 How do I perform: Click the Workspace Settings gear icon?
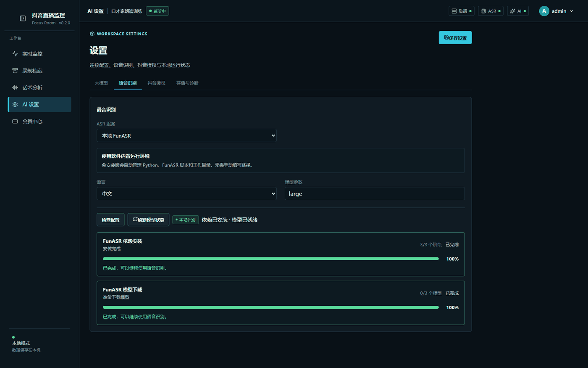click(92, 34)
